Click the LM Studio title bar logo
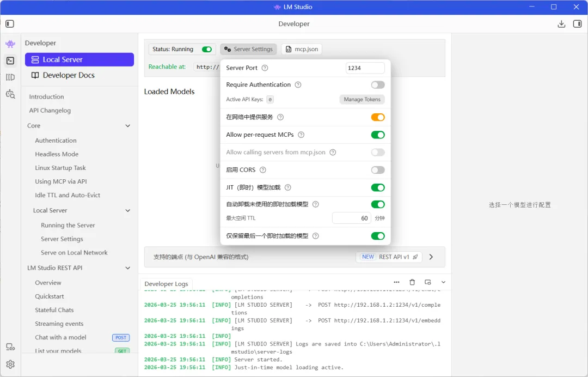The width and height of the screenshot is (588, 377). pyautogui.click(x=277, y=7)
